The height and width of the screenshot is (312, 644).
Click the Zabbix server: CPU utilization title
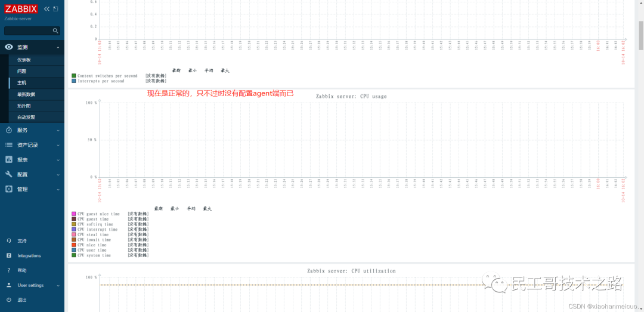coord(351,271)
